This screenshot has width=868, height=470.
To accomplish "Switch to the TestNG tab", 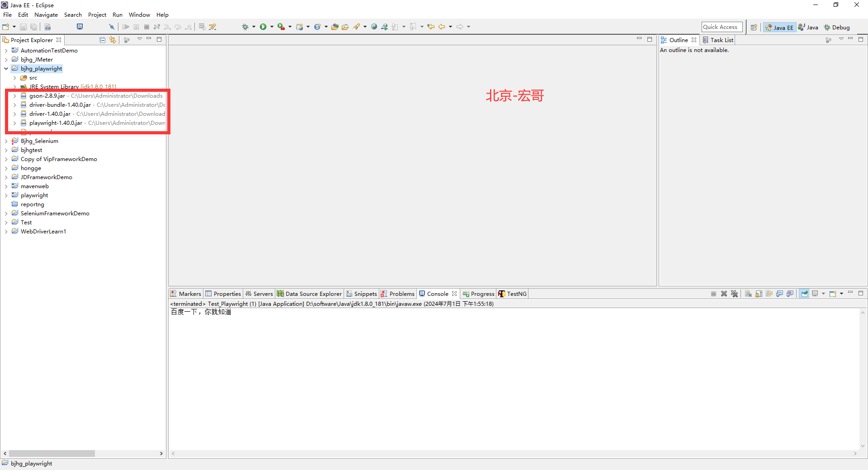I will (512, 294).
